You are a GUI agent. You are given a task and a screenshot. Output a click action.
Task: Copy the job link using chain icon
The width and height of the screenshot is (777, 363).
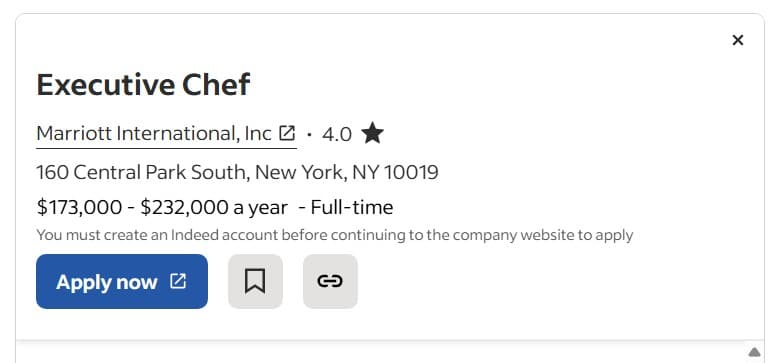tap(330, 281)
